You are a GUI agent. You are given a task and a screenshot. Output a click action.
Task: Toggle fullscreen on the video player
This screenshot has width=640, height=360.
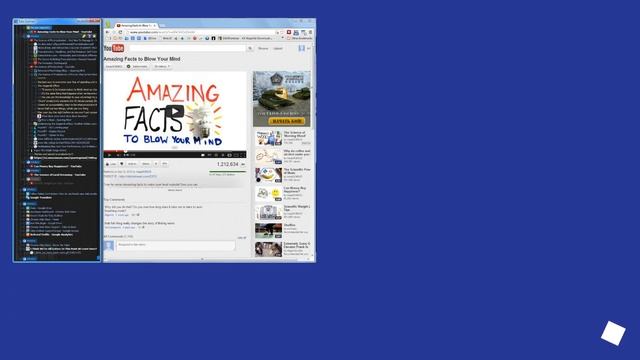coord(242,155)
